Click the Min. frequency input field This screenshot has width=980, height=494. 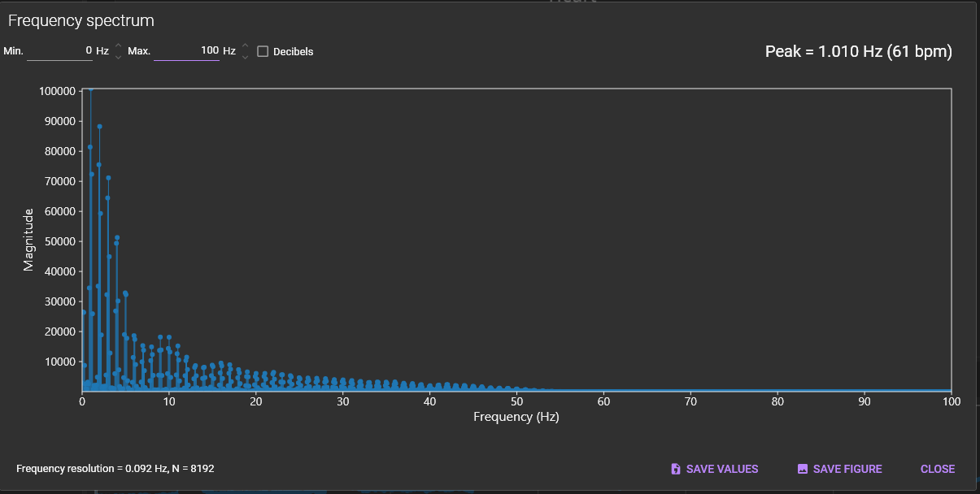pos(59,50)
